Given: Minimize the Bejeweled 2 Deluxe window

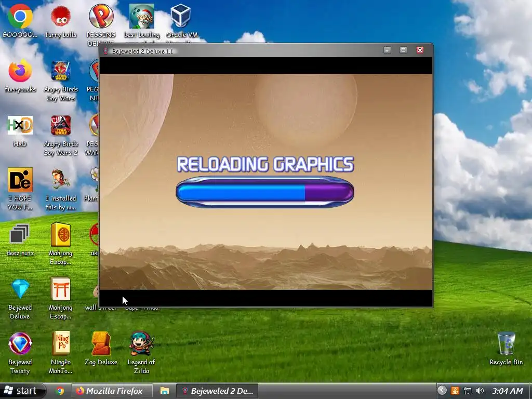Looking at the screenshot, I should click(387, 50).
